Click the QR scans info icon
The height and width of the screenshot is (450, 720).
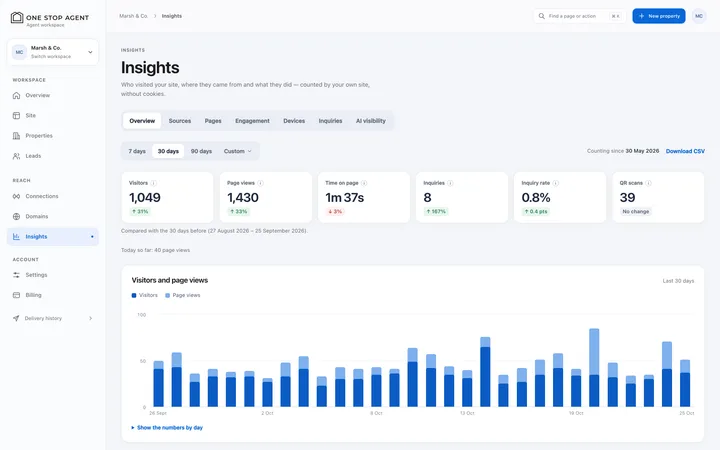click(x=648, y=183)
